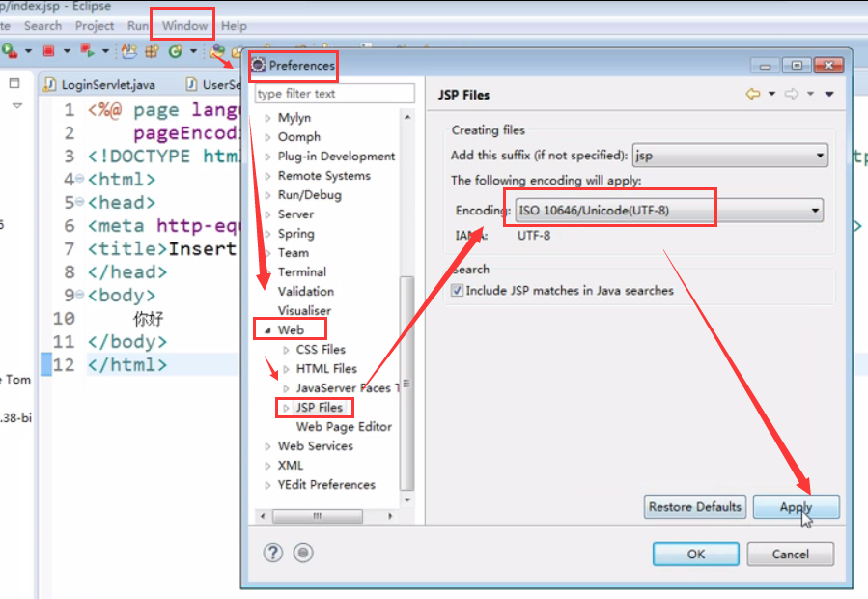Expand the Remote Systems tree node
This screenshot has height=599, width=868.
(267, 176)
